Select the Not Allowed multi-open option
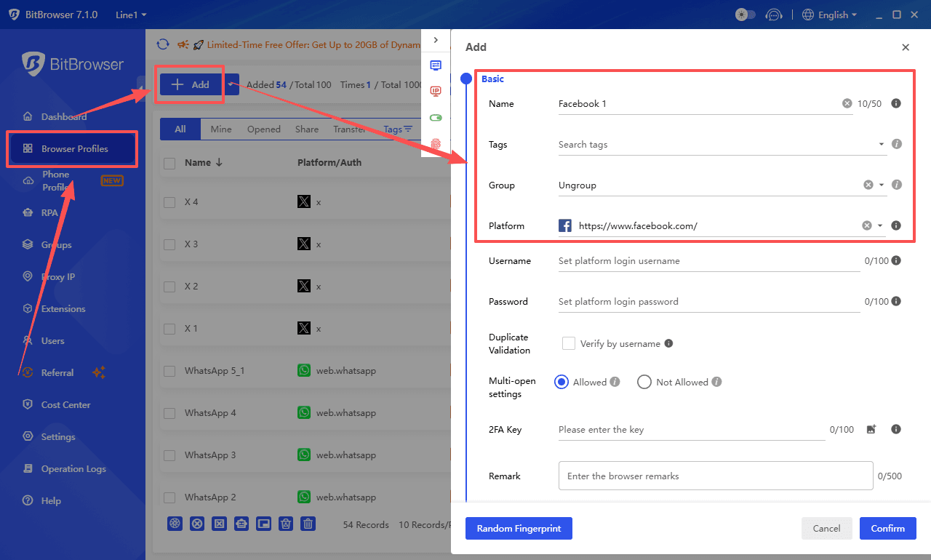 [x=644, y=382]
